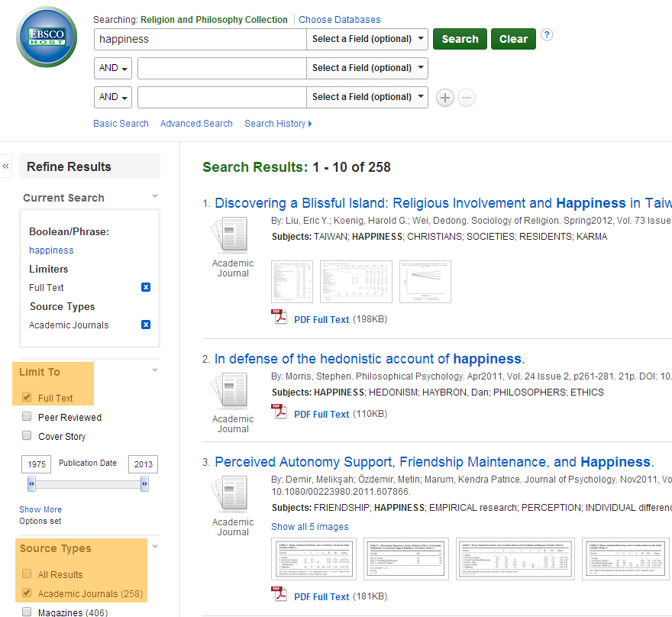
Task: Click Show More under Limit To
Action: pyautogui.click(x=40, y=509)
